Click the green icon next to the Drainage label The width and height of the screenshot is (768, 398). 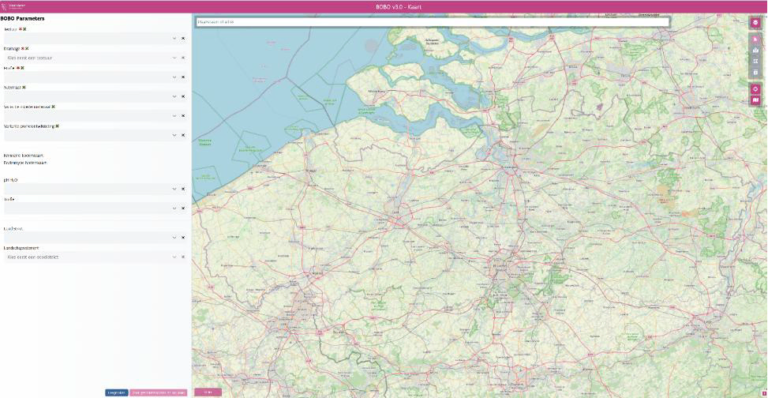(x=27, y=48)
